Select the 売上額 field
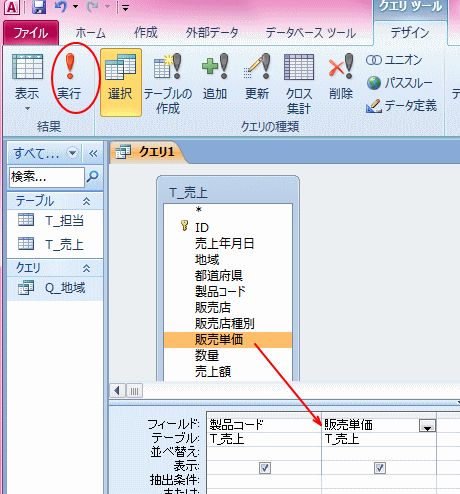 [228, 371]
